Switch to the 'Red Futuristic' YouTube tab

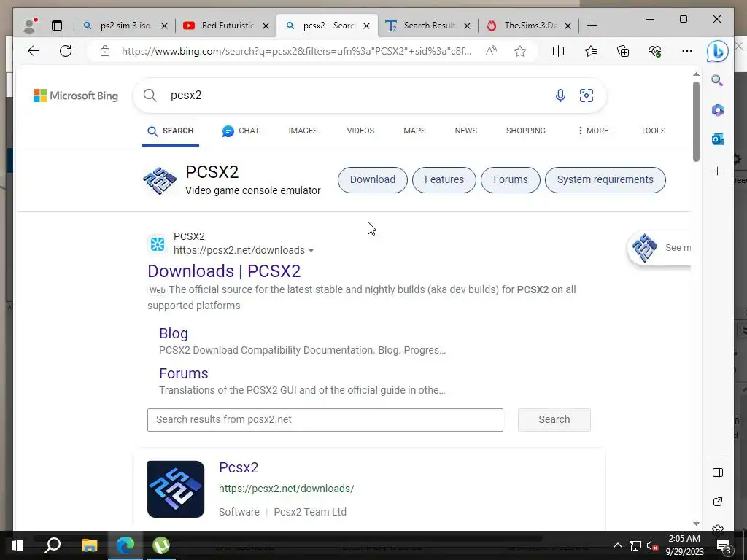(227, 26)
